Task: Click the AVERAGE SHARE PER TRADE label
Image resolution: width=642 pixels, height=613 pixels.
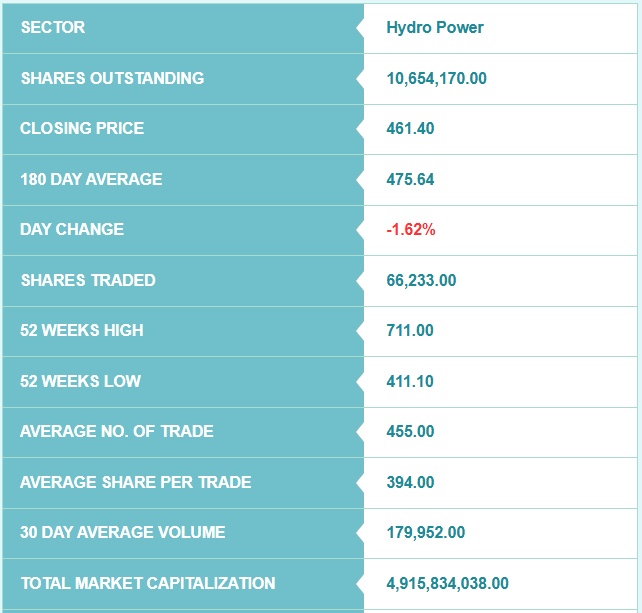Action: point(136,482)
